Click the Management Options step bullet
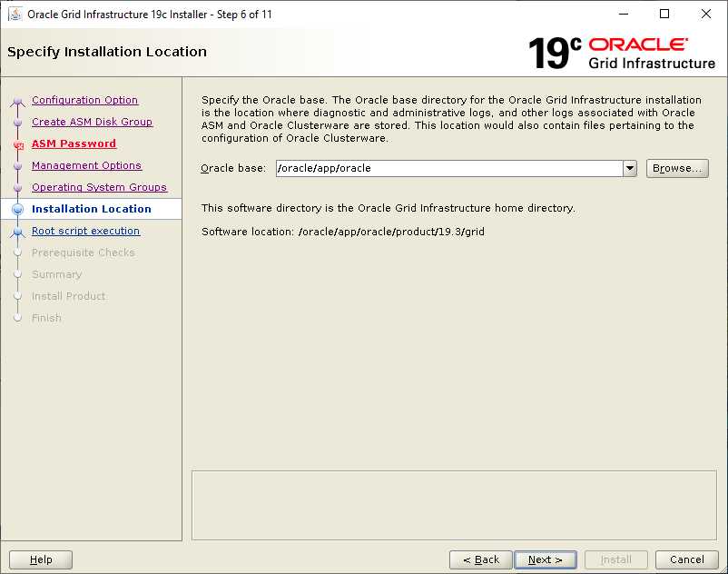This screenshot has height=574, width=728. [x=17, y=166]
